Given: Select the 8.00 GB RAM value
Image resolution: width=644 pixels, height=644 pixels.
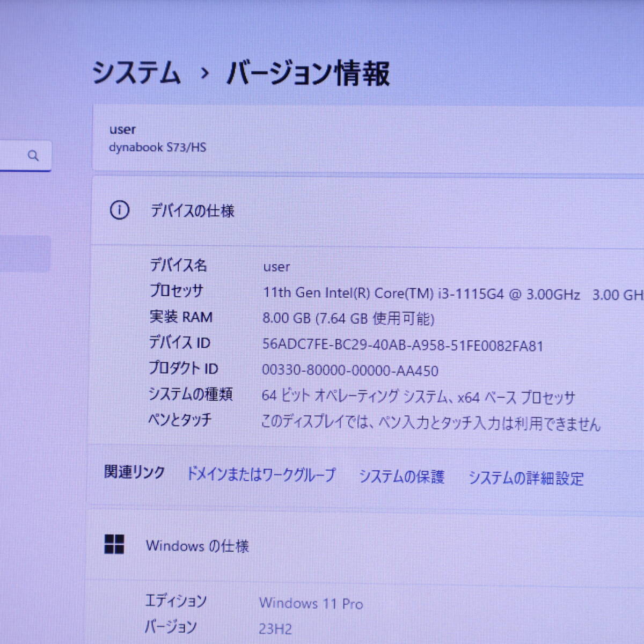Looking at the screenshot, I should [x=348, y=319].
